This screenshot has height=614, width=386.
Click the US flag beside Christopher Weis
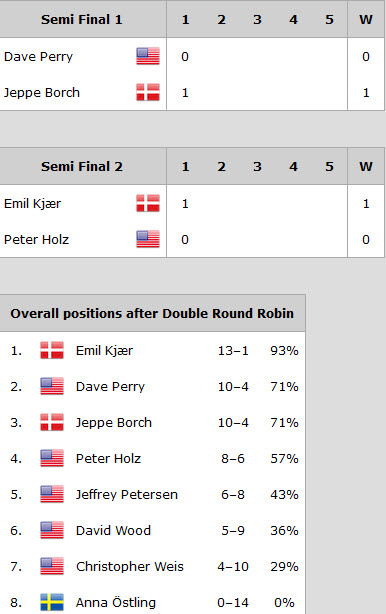(52, 566)
